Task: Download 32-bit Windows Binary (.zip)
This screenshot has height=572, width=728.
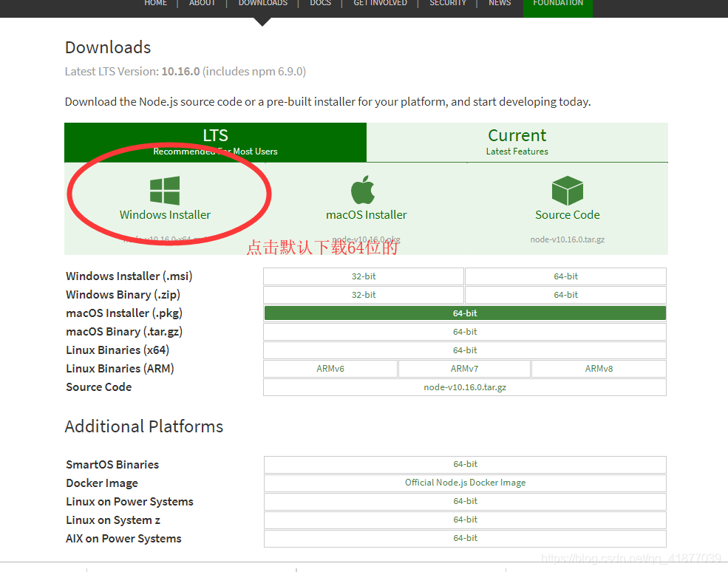Action: click(364, 295)
